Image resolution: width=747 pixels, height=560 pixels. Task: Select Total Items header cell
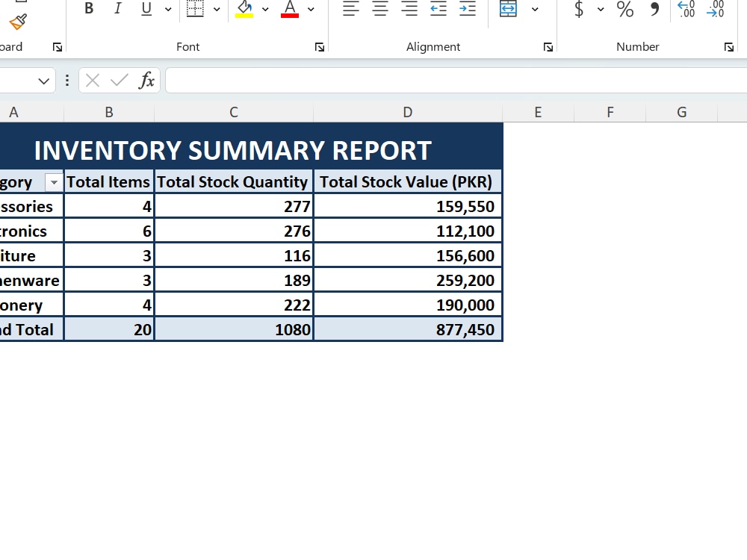click(109, 182)
